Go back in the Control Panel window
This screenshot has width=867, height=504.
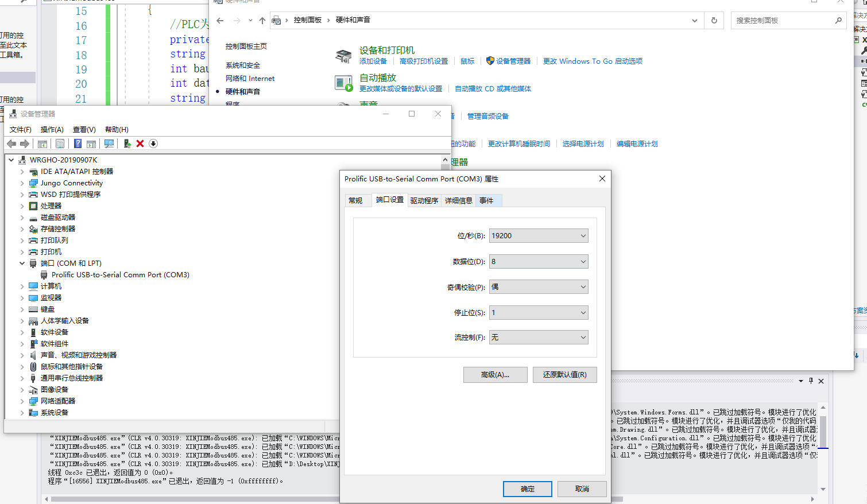[220, 21]
